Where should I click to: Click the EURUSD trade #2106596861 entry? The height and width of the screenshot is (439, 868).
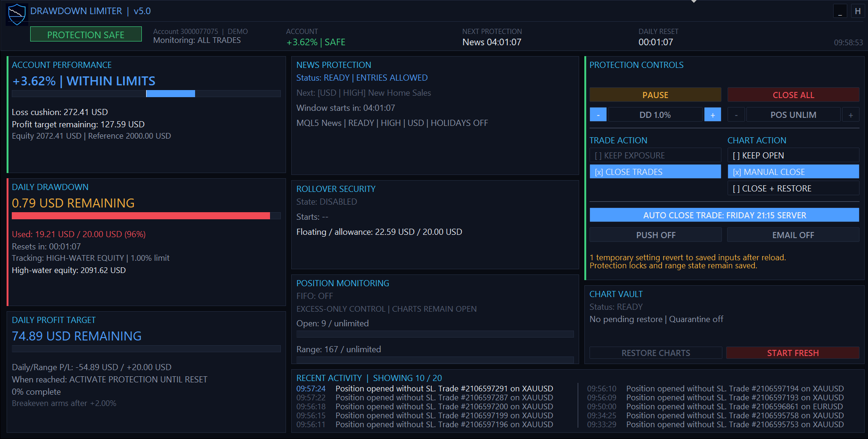[x=715, y=406]
